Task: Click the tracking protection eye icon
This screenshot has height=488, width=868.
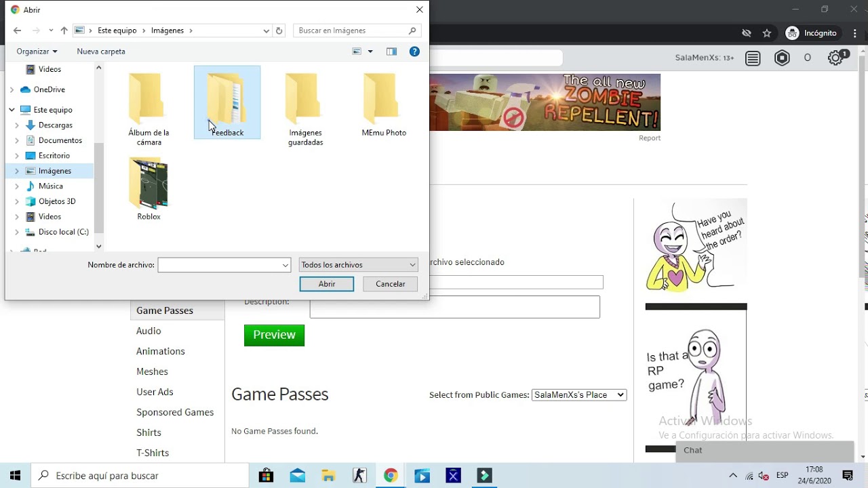Action: pyautogui.click(x=747, y=33)
